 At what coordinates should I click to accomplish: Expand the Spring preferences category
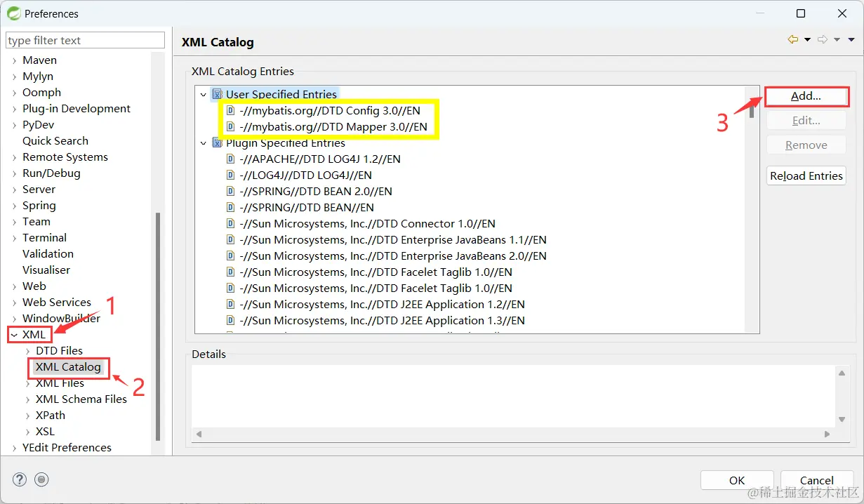coord(15,206)
